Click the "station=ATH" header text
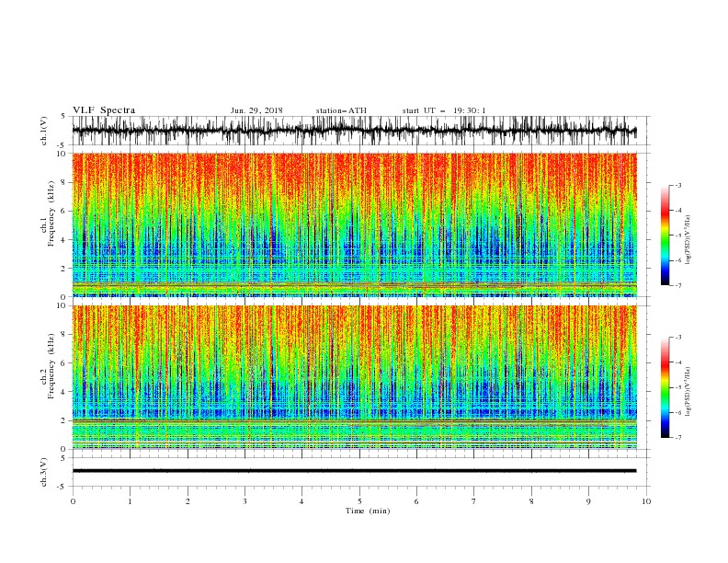 point(341,110)
